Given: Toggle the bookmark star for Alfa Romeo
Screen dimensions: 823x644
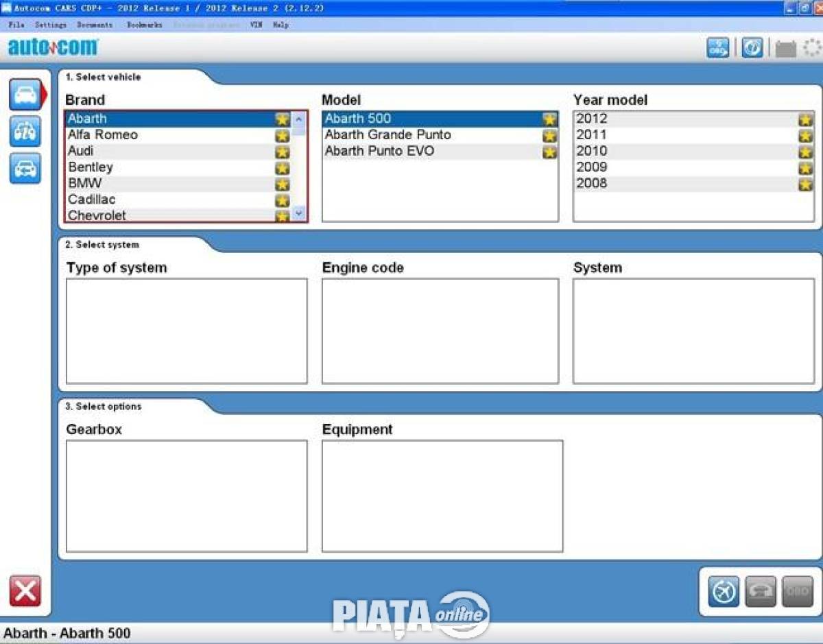Looking at the screenshot, I should coord(283,135).
